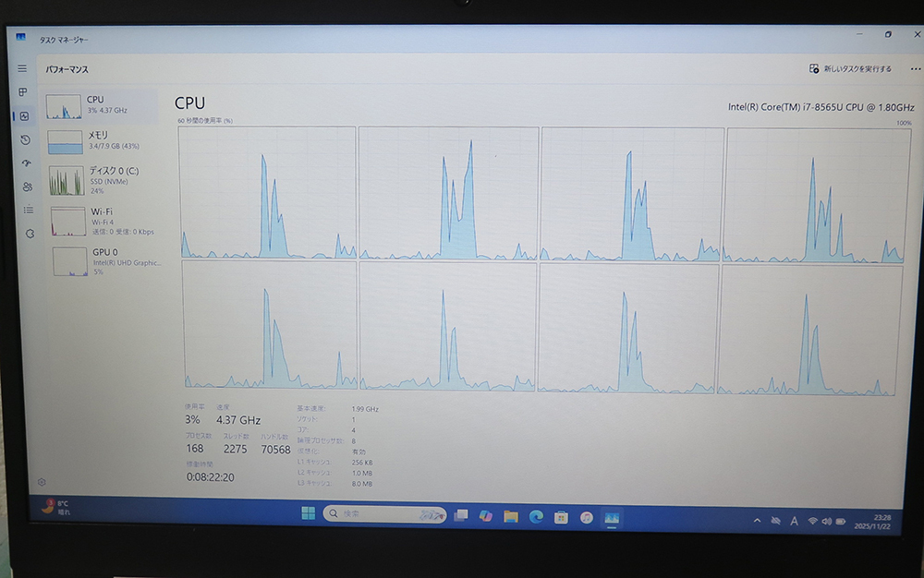
Task: Click the base speed value 1.99 GHz
Action: [365, 409]
